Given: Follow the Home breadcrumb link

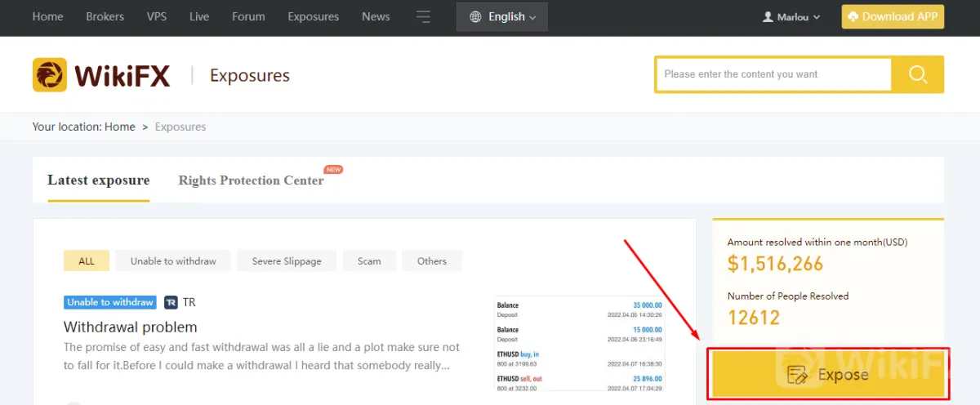Looking at the screenshot, I should (x=120, y=127).
